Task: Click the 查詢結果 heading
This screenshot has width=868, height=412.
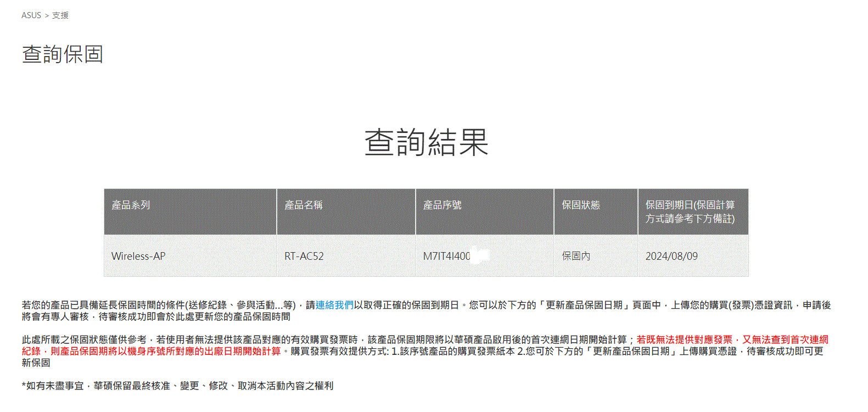Action: point(426,143)
